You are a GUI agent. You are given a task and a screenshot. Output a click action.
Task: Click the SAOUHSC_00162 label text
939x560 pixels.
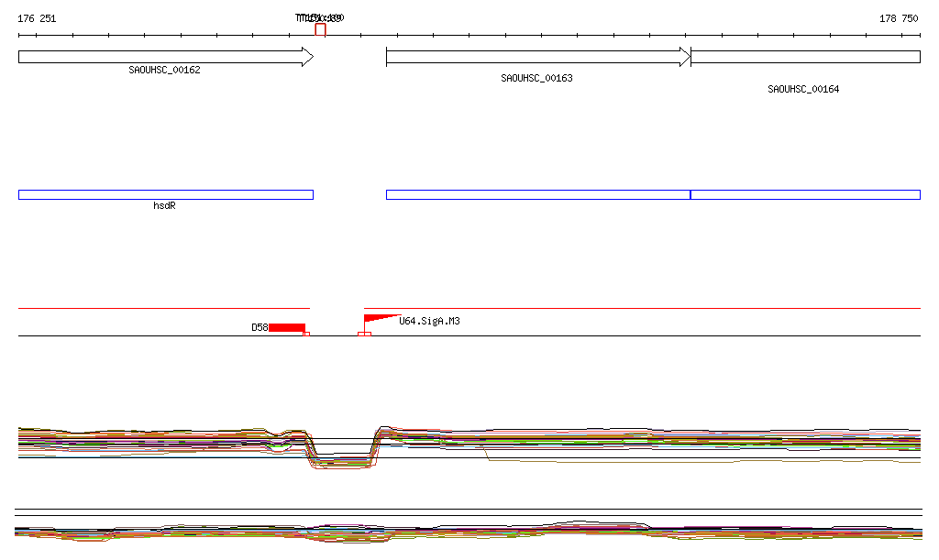pyautogui.click(x=165, y=70)
